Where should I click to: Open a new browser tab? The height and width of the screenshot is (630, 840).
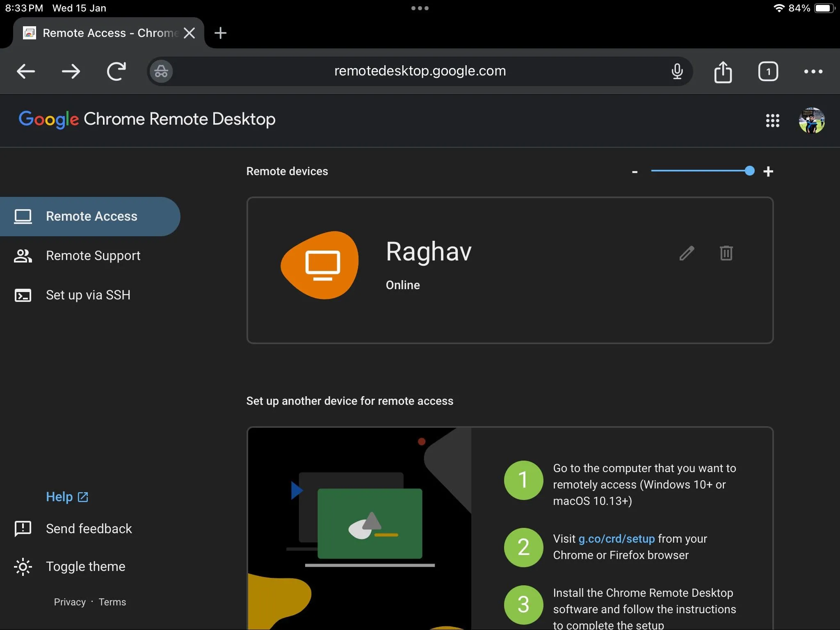[x=220, y=33]
